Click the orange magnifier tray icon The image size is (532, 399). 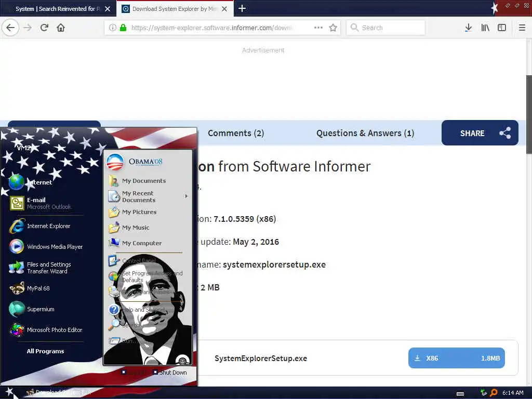[494, 393]
